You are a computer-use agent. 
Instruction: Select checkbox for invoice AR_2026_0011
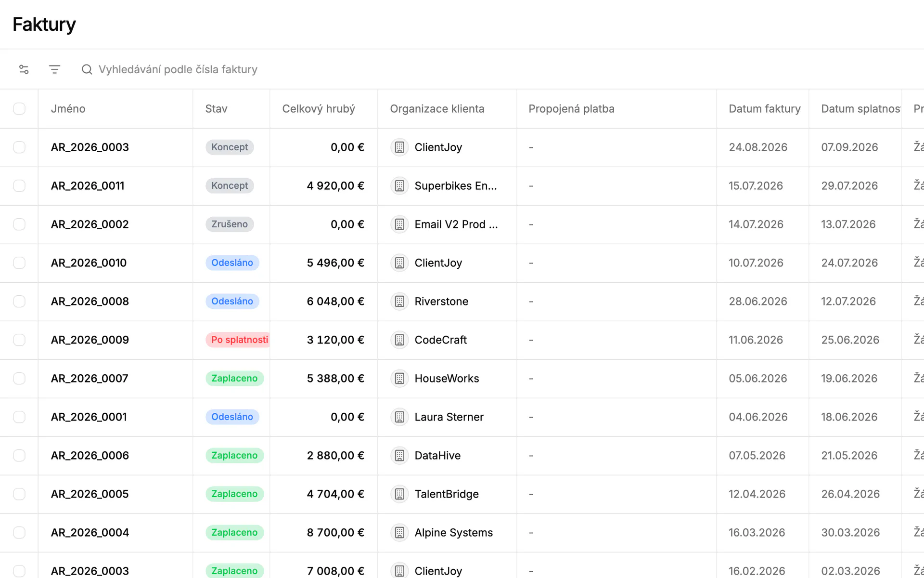[x=19, y=186]
